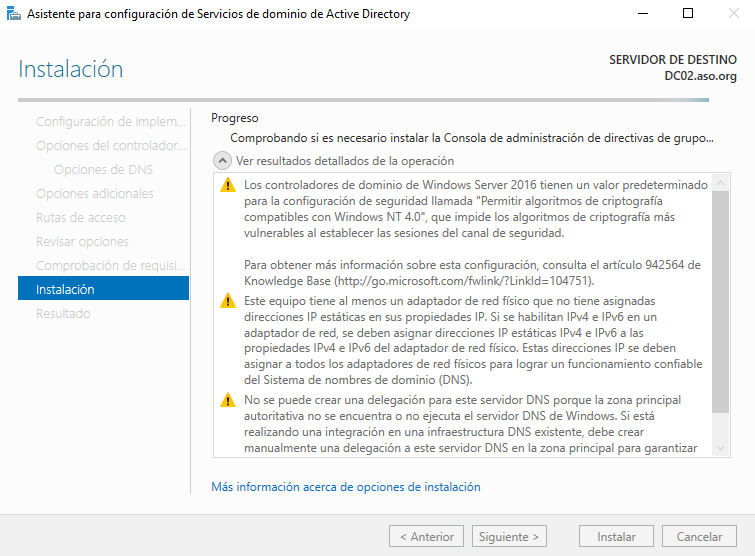The height and width of the screenshot is (556, 755).
Task: Go to 'Opciones de DNS' step
Action: point(103,169)
